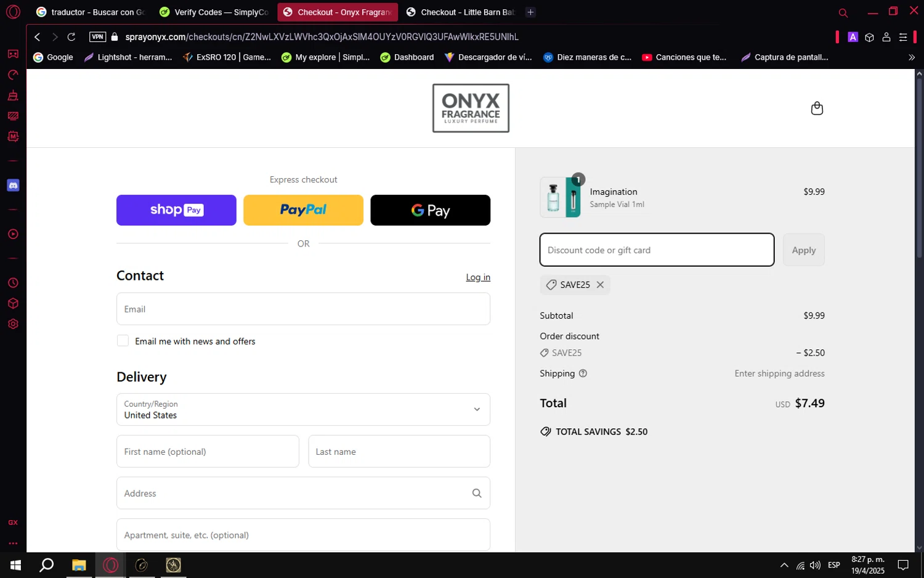Open the Descargador de videos bookmark

[x=488, y=57]
